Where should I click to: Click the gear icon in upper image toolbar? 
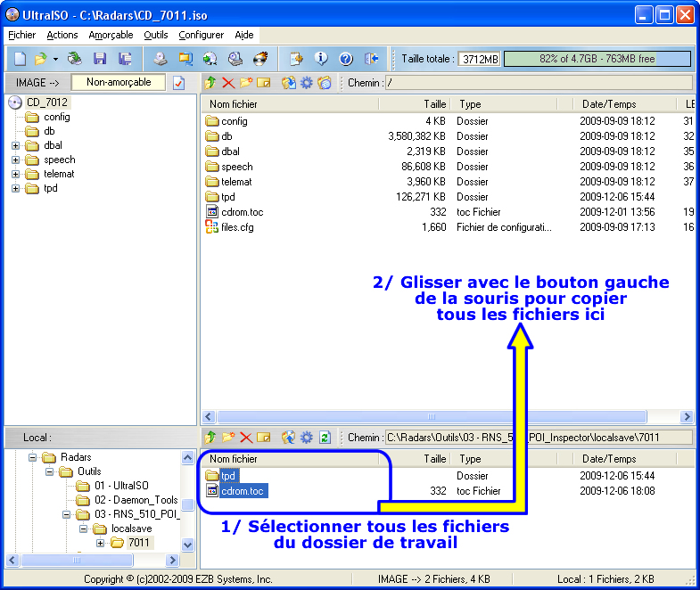[307, 83]
